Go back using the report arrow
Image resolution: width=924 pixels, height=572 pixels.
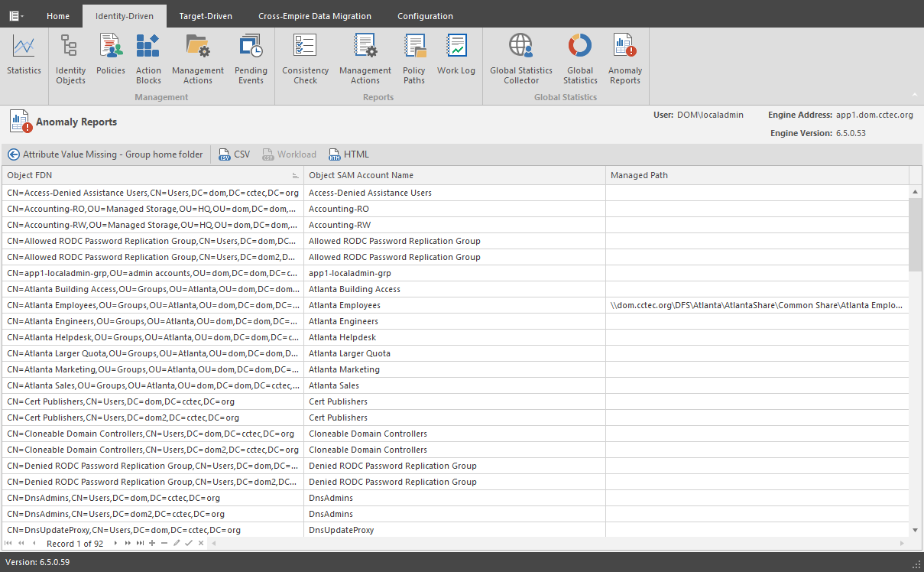14,154
